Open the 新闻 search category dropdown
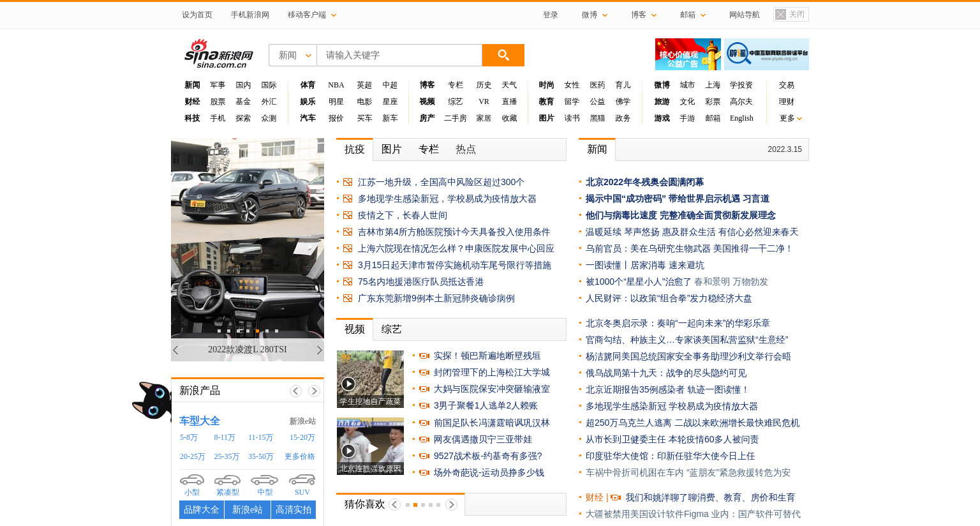This screenshot has height=526, width=980. (293, 55)
